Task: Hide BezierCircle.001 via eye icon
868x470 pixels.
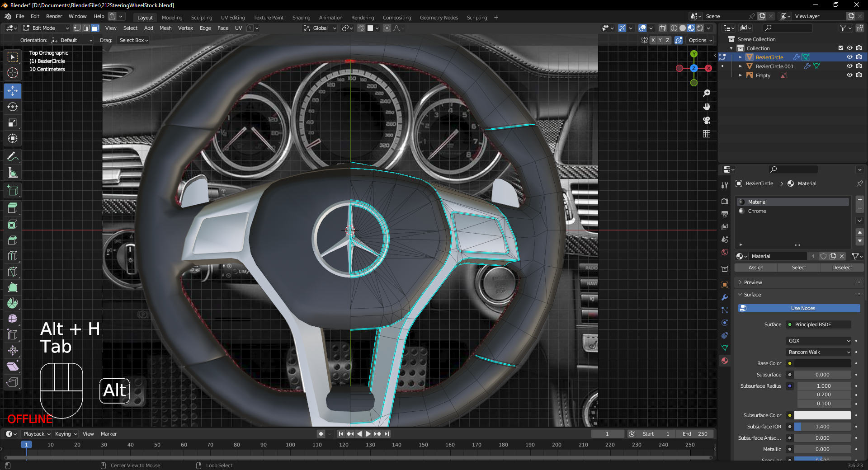Action: pyautogui.click(x=849, y=66)
